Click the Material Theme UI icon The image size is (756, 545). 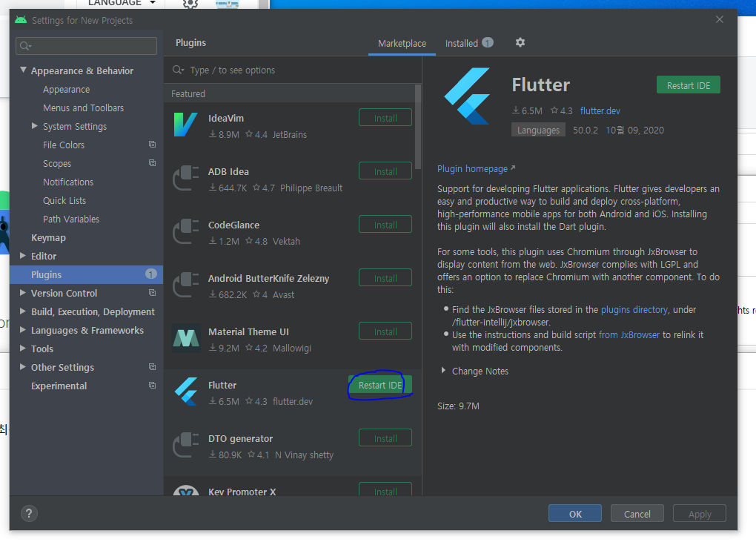[x=185, y=338]
